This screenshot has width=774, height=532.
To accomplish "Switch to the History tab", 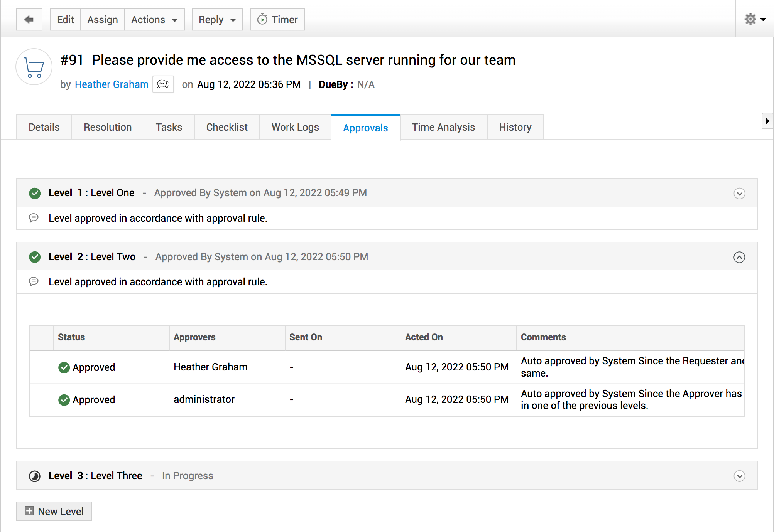I will click(515, 127).
